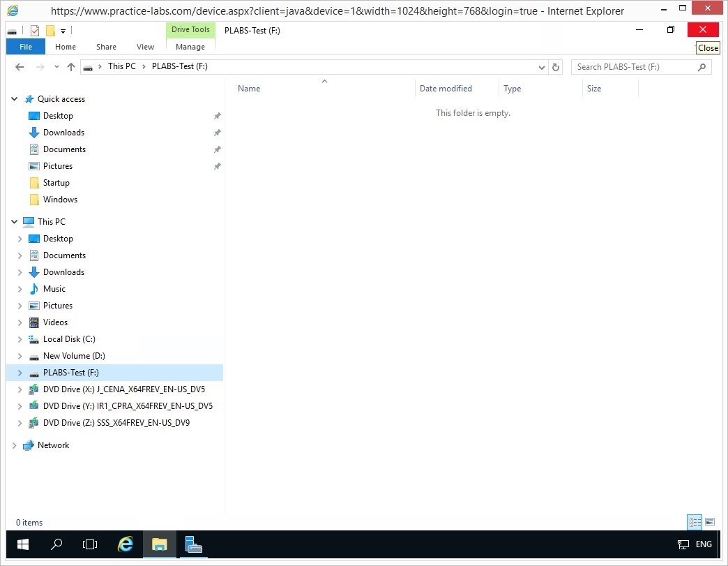Select New Volume (D:) in the navigation pane
Viewport: 728px width, 566px height.
(73, 356)
